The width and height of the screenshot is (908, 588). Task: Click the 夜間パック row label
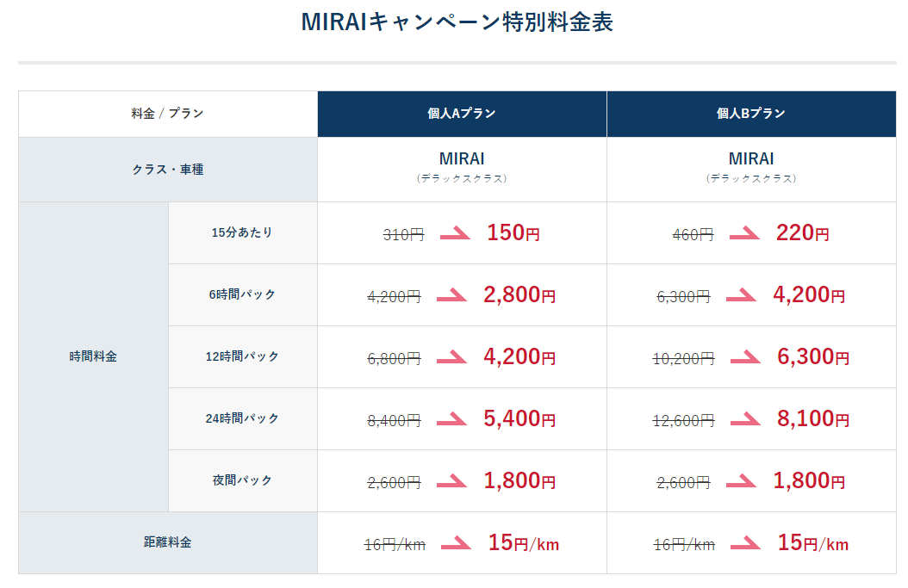click(242, 480)
